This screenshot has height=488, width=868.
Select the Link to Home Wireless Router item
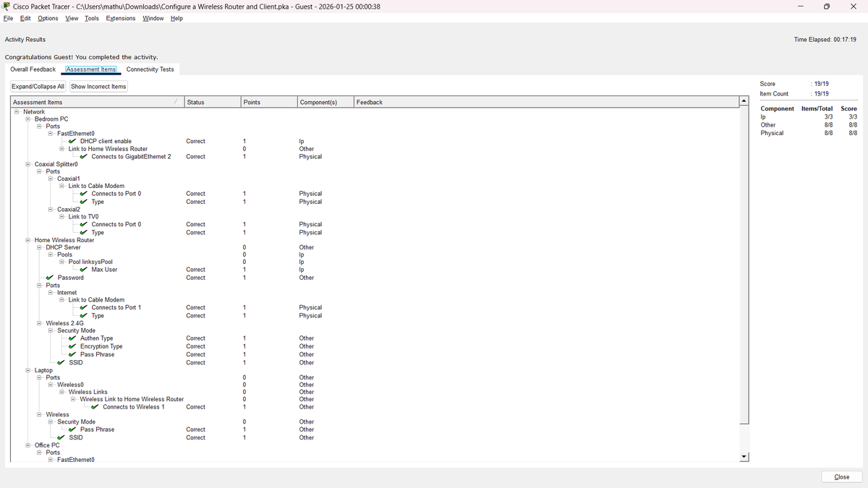point(108,149)
